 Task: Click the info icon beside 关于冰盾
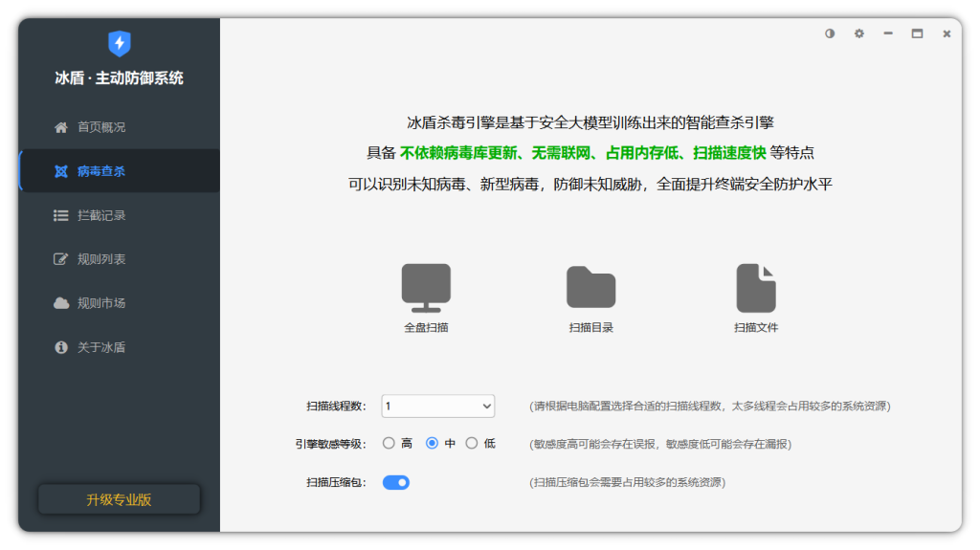click(x=61, y=347)
